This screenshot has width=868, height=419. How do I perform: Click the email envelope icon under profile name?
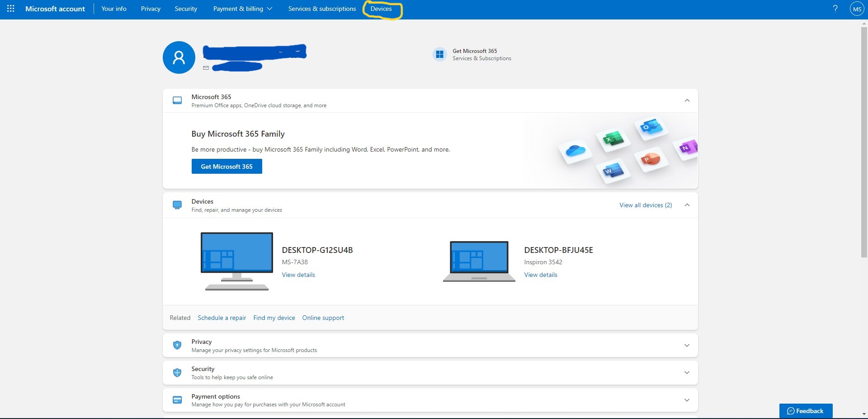206,68
